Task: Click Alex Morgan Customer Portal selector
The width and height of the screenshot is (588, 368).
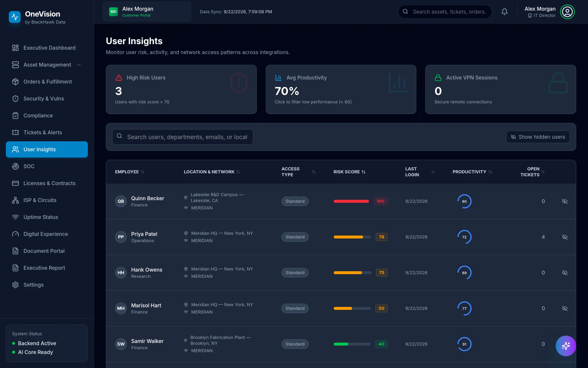Action: coord(147,12)
